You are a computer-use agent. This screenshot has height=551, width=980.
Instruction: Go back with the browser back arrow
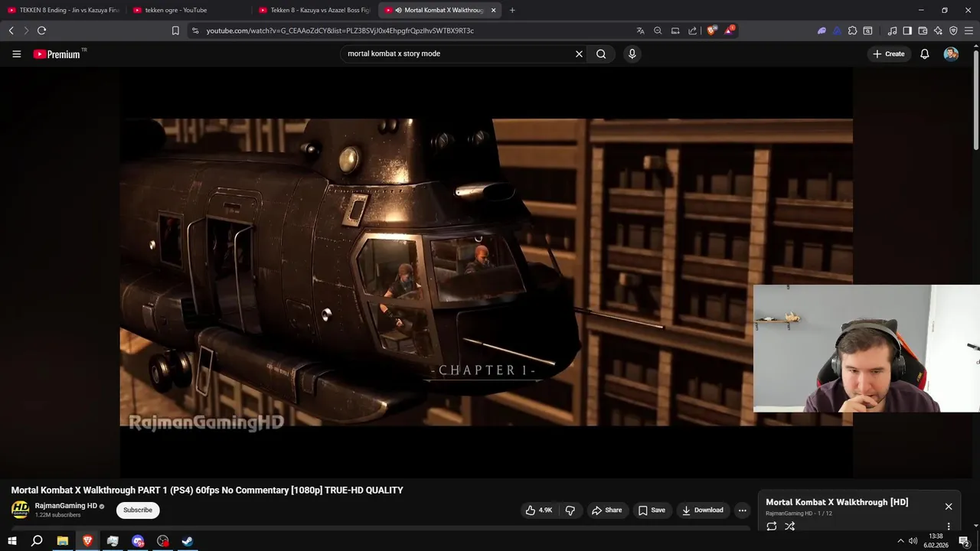[x=11, y=31]
